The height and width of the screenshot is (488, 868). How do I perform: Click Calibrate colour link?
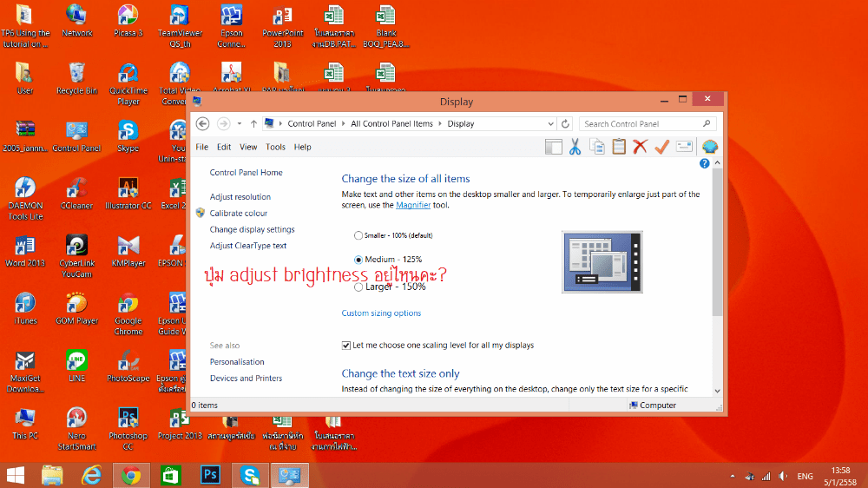coord(238,214)
